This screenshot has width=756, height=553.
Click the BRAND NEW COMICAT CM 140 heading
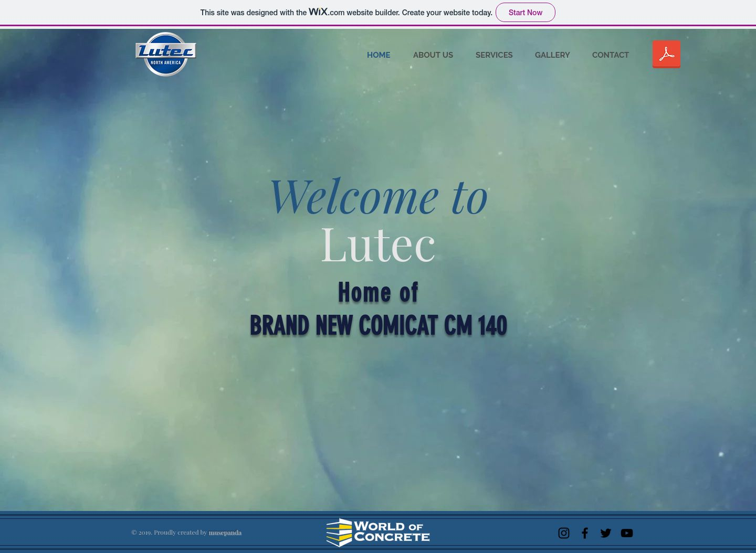tap(379, 325)
